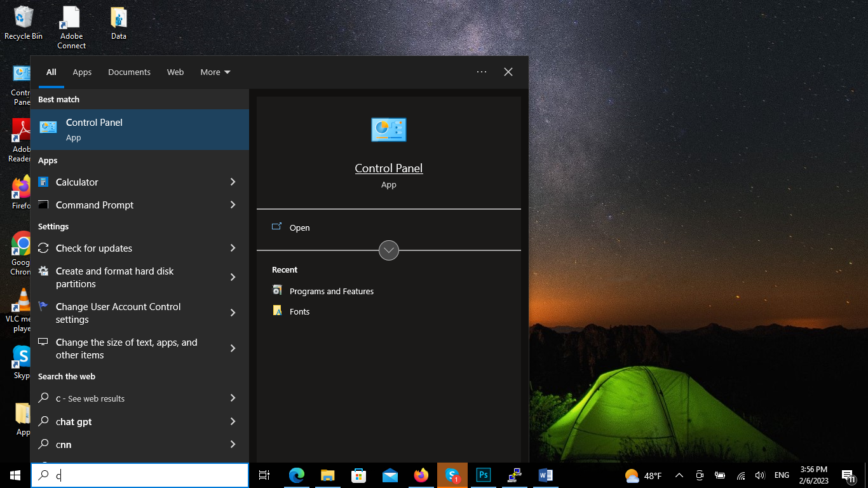Screen dimensions: 868x488
Task: Click the large Control Panel icon in preview pane
Action: (x=389, y=130)
